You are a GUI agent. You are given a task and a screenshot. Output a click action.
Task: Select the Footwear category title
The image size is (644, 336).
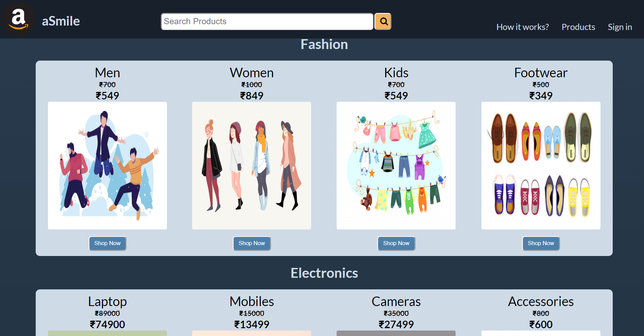[541, 73]
